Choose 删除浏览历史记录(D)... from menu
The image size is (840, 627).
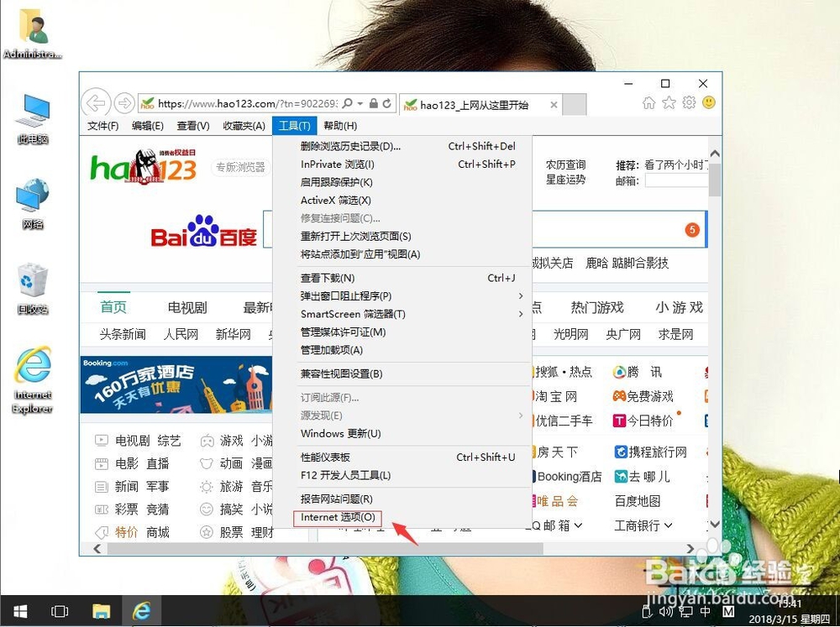click(x=403, y=146)
